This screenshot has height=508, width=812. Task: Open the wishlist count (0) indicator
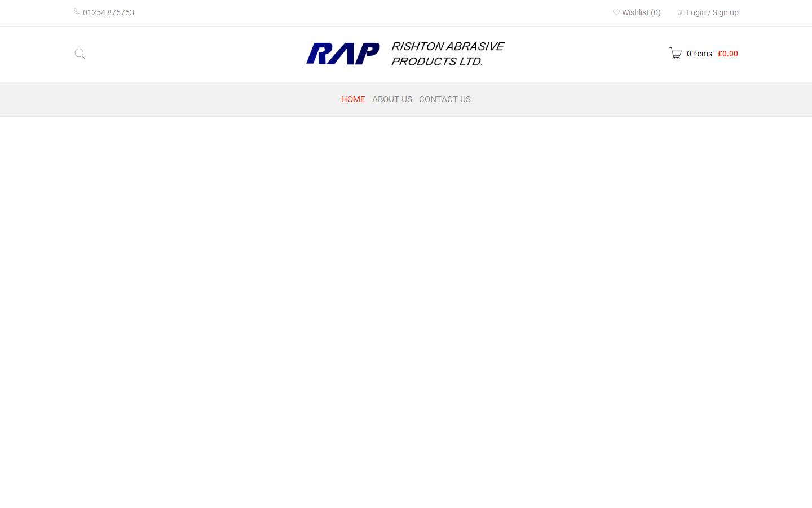[x=655, y=12]
